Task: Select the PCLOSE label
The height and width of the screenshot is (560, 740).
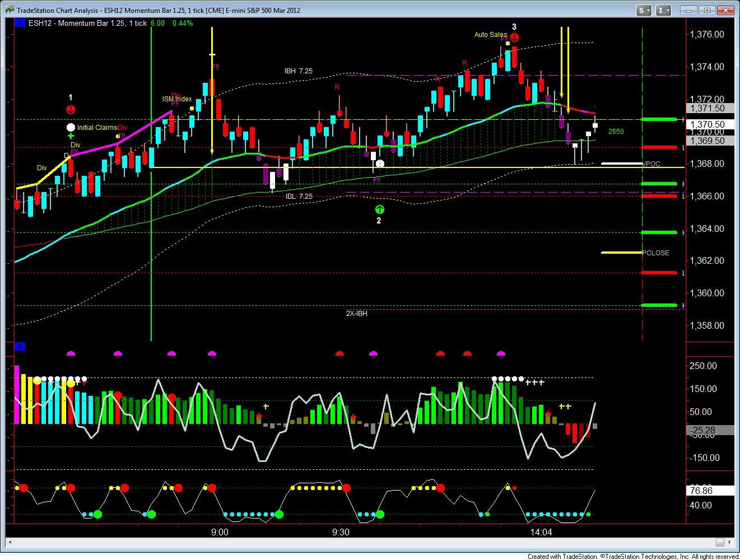Action: [656, 253]
